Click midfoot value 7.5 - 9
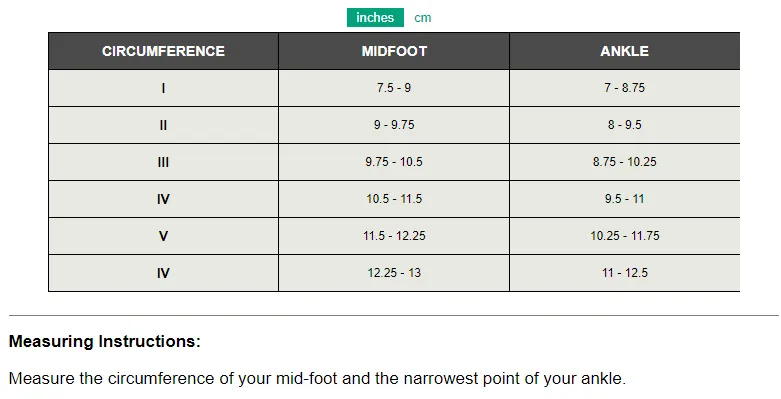The height and width of the screenshot is (399, 781). point(394,88)
